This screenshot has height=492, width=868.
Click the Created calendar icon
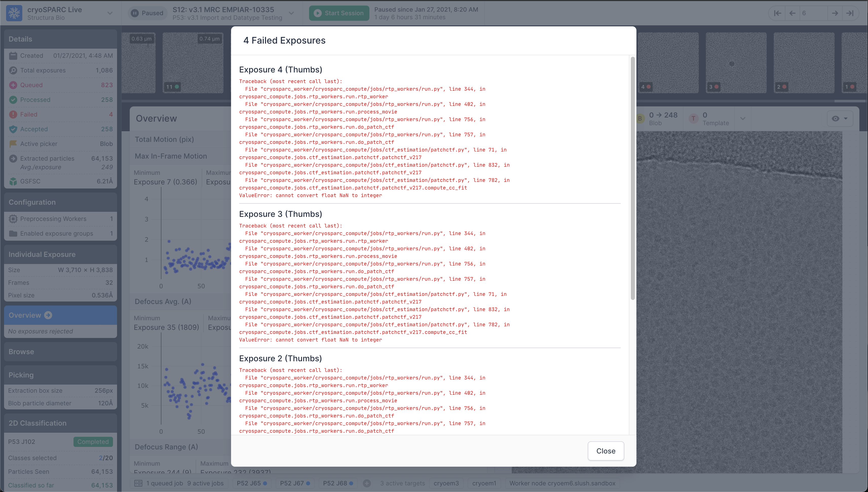tap(13, 56)
